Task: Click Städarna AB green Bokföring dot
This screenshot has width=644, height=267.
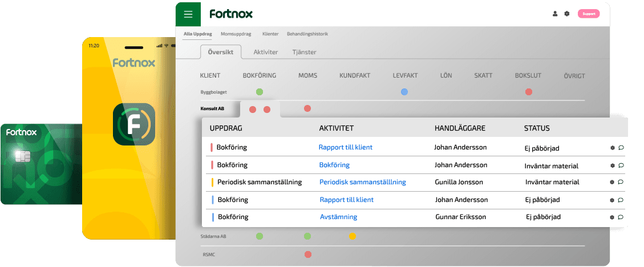Action: click(x=259, y=236)
